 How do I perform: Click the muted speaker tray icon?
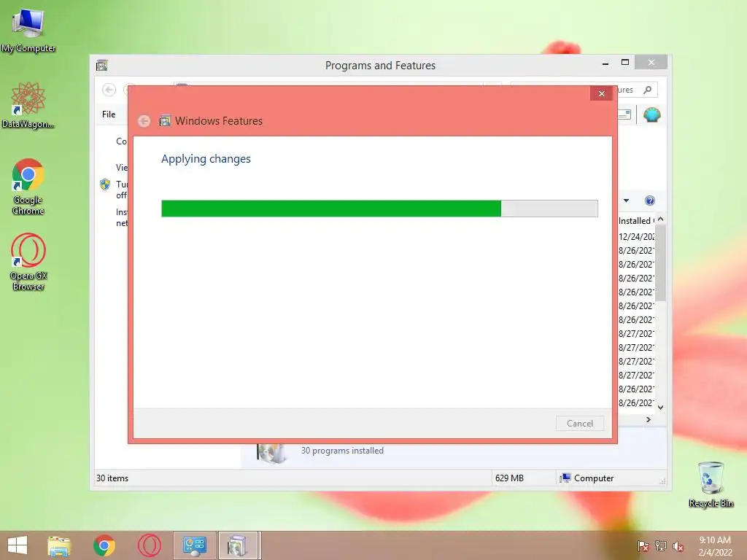point(678,546)
